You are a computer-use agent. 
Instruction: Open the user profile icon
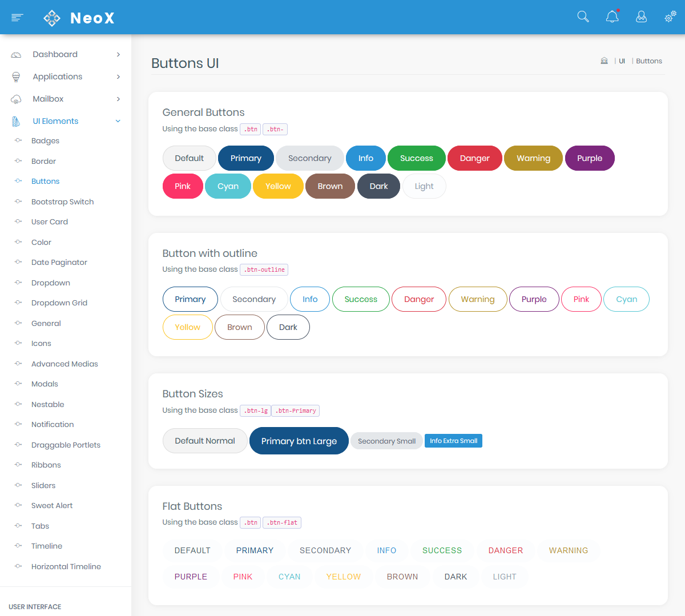click(642, 17)
